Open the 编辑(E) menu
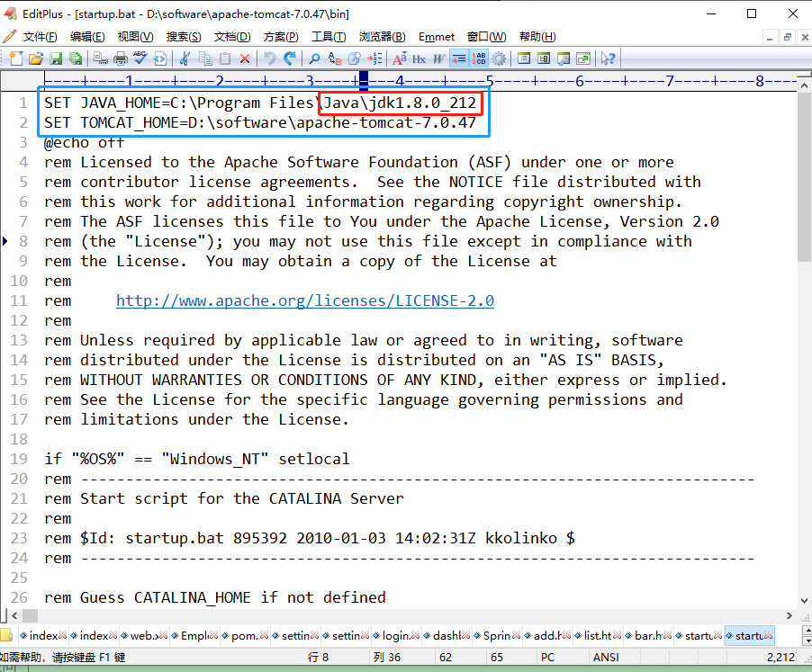Image resolution: width=812 pixels, height=672 pixels. [x=87, y=37]
